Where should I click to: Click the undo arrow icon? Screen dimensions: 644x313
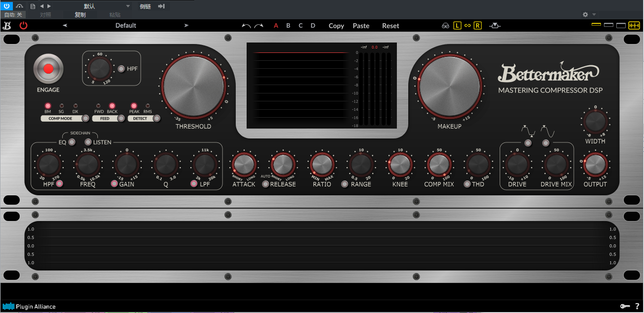coord(246,26)
